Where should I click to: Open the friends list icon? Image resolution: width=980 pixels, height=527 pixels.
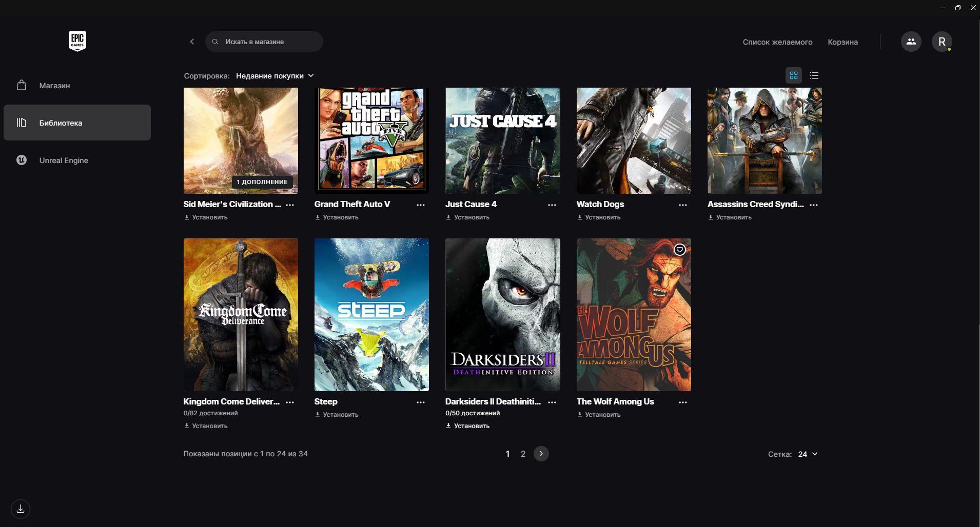tap(911, 42)
